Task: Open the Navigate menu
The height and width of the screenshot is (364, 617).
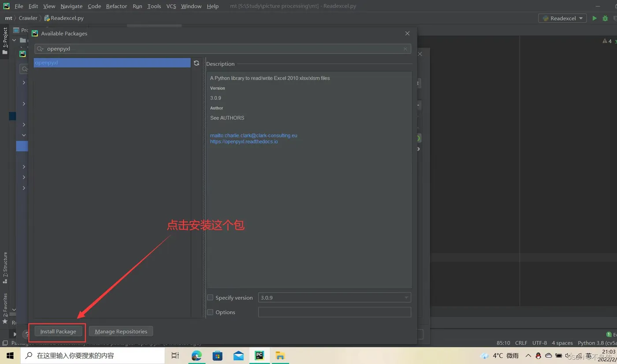Action: click(71, 6)
